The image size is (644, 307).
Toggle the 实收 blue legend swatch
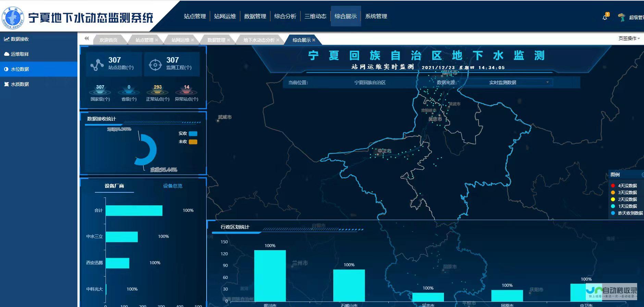pyautogui.click(x=193, y=133)
